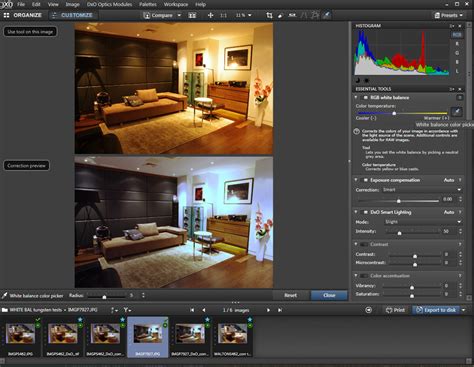Open the Edit menu
Viewport: 474px width, 367px height.
[x=36, y=4]
